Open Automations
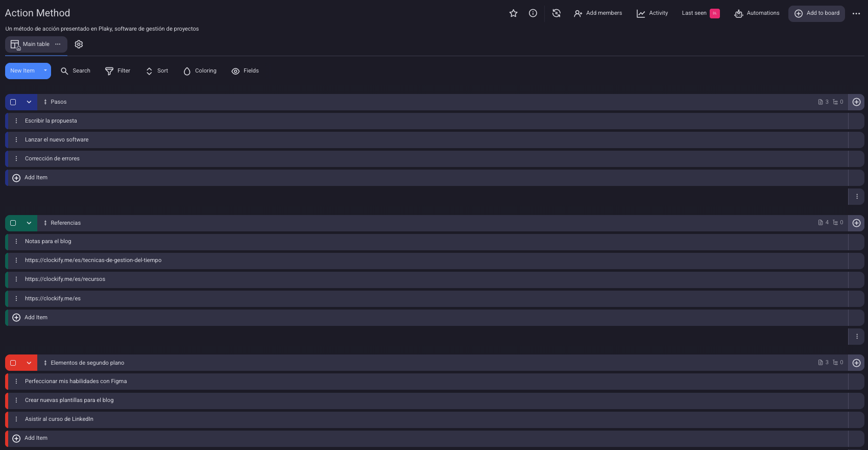Viewport: 868px width, 450px height. (x=757, y=13)
